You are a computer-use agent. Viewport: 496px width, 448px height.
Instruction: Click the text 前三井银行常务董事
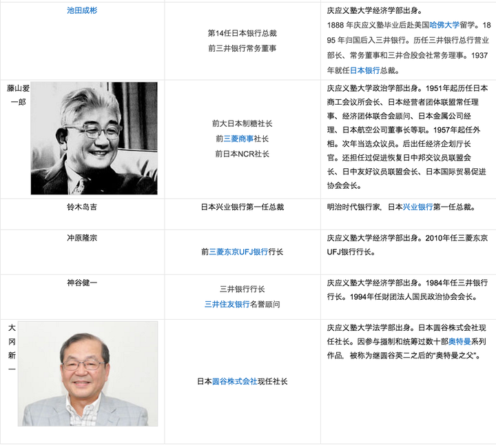point(242,48)
